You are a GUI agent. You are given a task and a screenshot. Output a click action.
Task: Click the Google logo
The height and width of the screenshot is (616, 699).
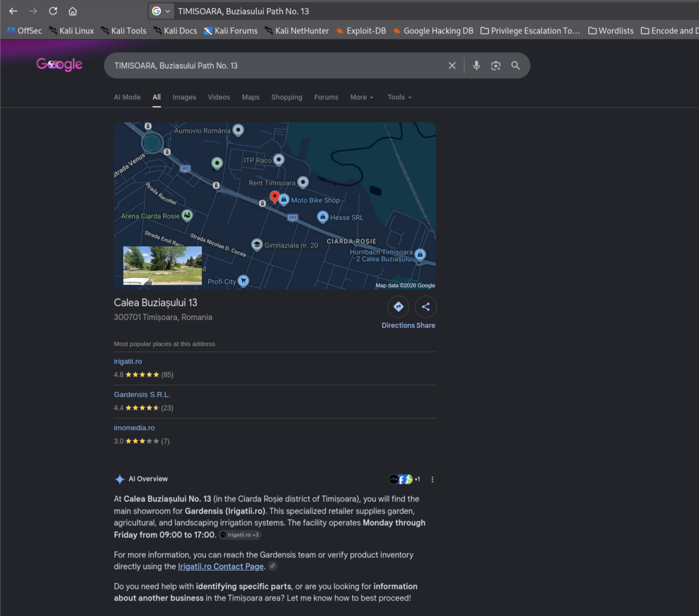[x=59, y=65]
